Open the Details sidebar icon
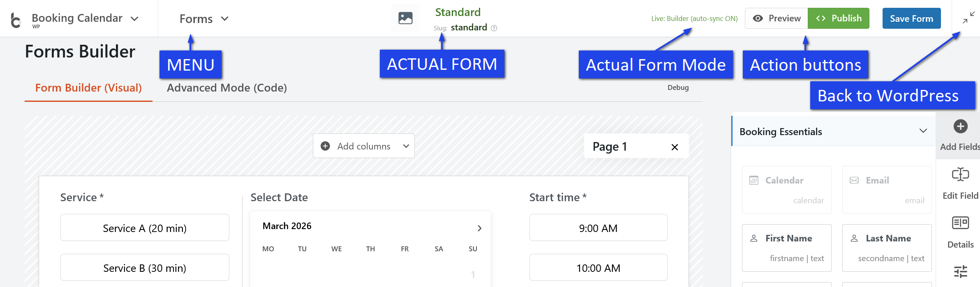 [x=960, y=223]
